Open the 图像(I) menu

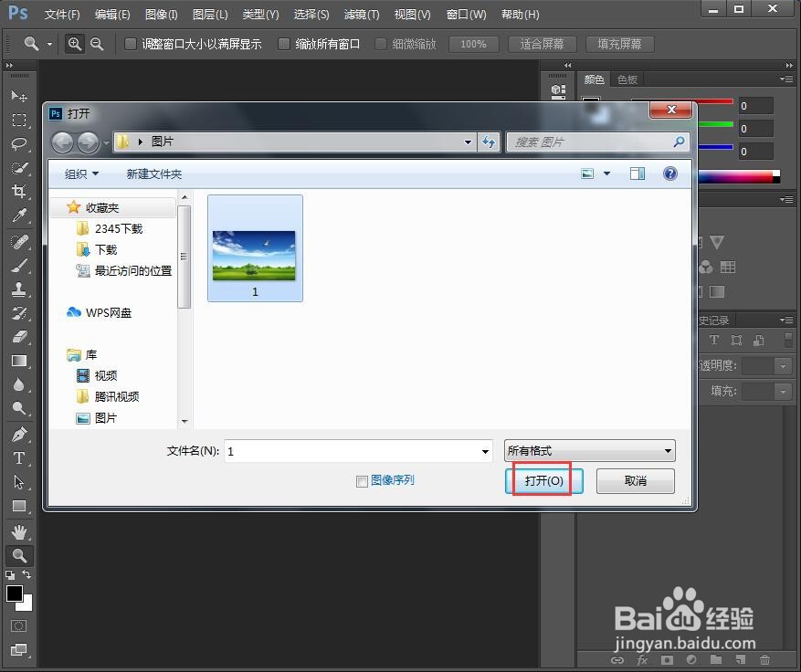(162, 15)
